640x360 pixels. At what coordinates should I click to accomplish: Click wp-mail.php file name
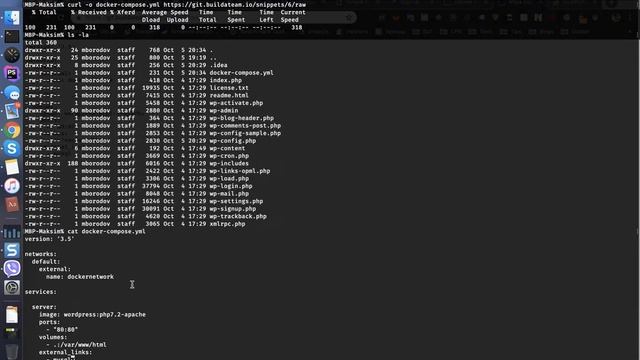(229, 193)
